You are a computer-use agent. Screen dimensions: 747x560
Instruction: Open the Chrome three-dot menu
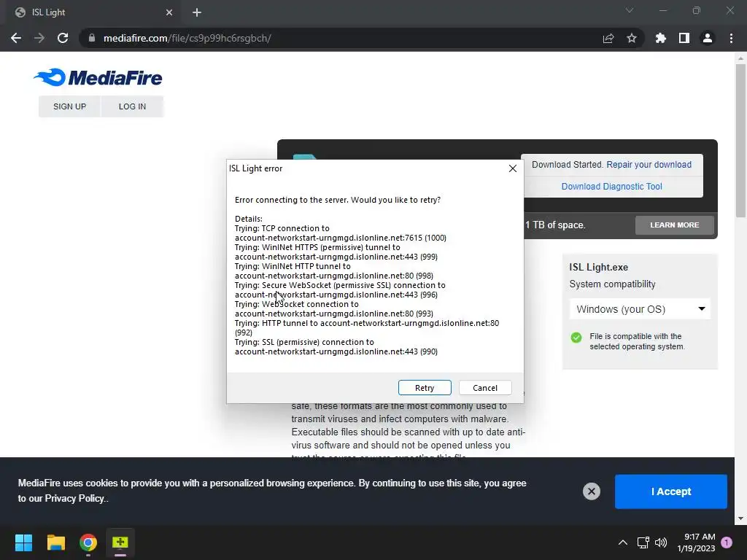click(731, 38)
